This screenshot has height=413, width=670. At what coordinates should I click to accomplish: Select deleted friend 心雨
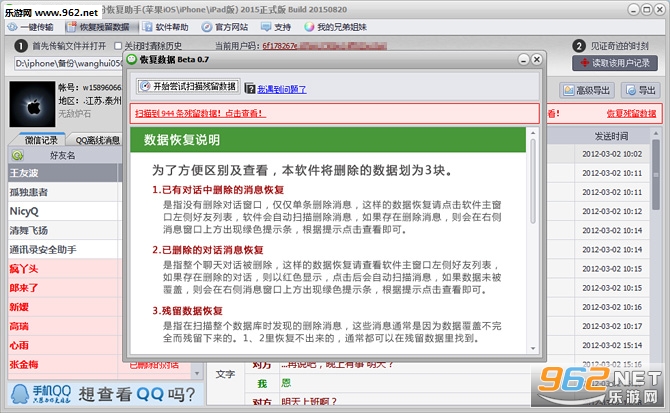coord(62,345)
